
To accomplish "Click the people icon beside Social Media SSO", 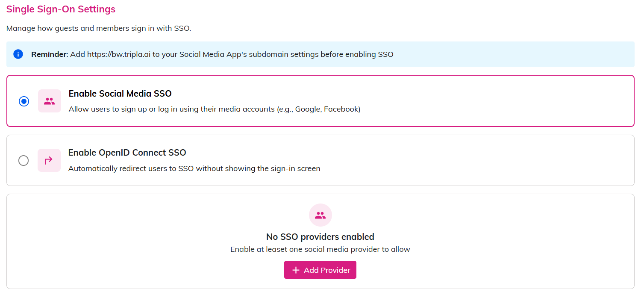I will pyautogui.click(x=50, y=101).
